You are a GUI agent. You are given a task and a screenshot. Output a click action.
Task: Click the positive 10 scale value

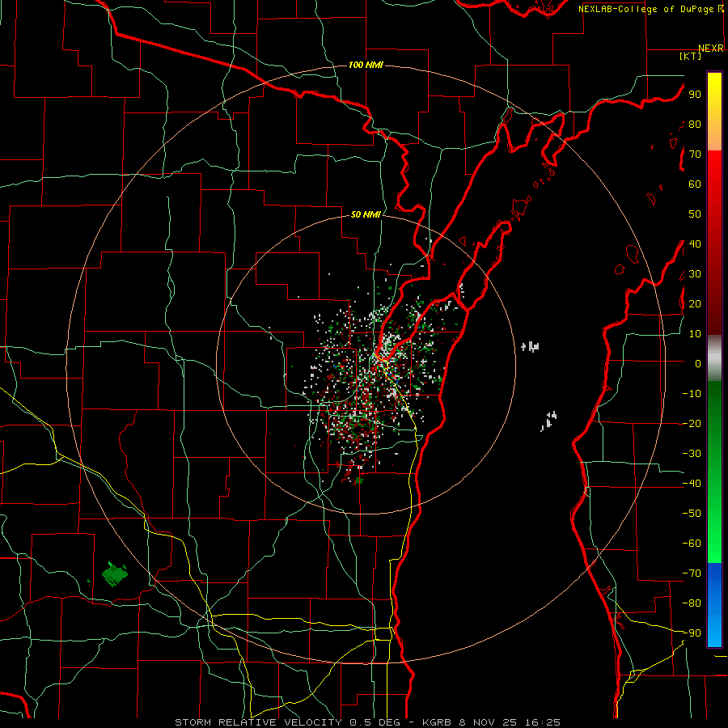pos(695,334)
